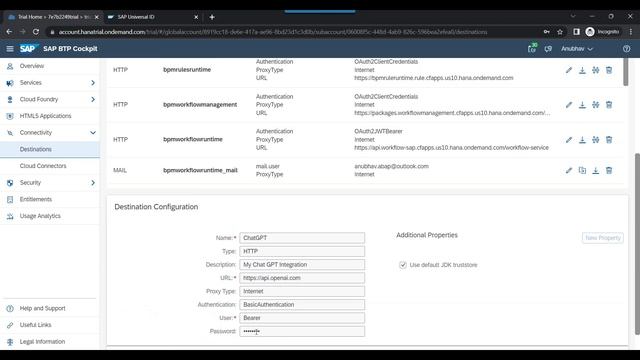Switch to SAP Universal ID tab
The image size is (640, 360).
(x=151, y=17)
